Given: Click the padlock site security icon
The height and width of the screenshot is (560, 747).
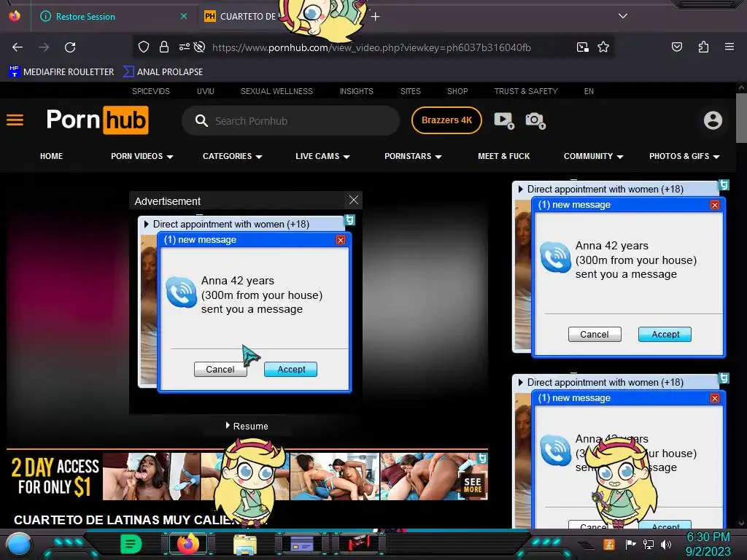Looking at the screenshot, I should [x=164, y=47].
